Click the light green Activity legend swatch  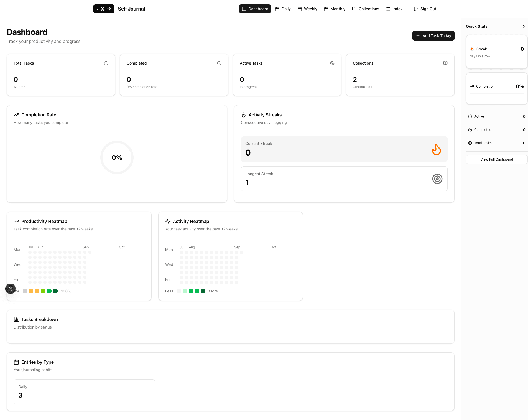point(185,291)
